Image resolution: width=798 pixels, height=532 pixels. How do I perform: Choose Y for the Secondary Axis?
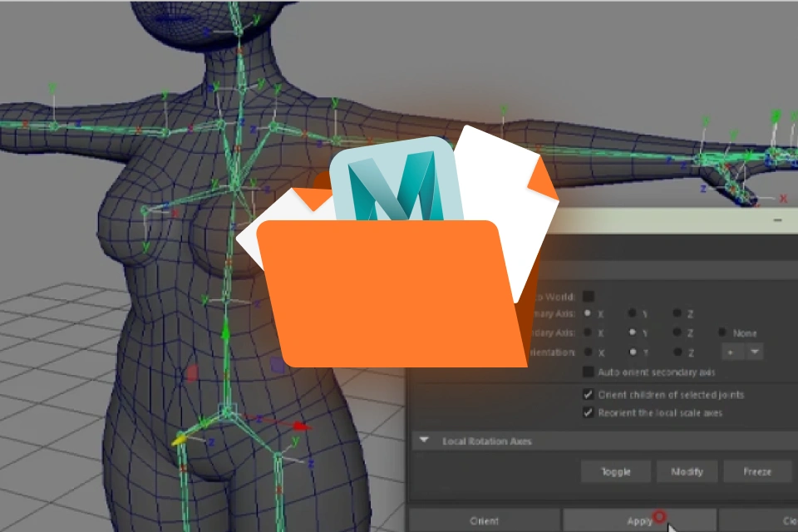[x=632, y=332]
